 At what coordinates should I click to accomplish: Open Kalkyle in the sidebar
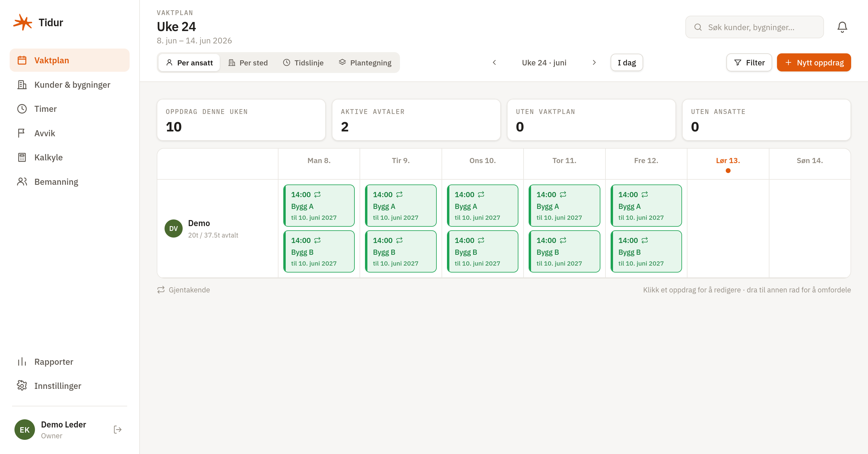point(69,157)
